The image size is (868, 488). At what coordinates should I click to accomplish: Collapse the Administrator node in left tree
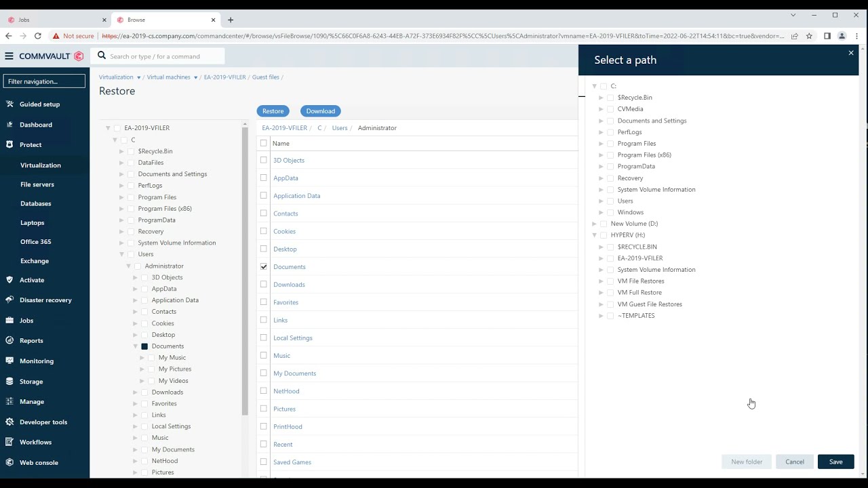tap(128, 266)
